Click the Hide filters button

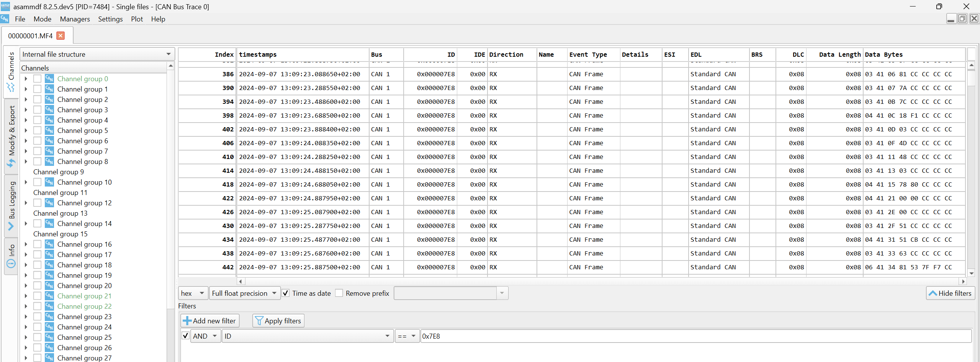(950, 293)
